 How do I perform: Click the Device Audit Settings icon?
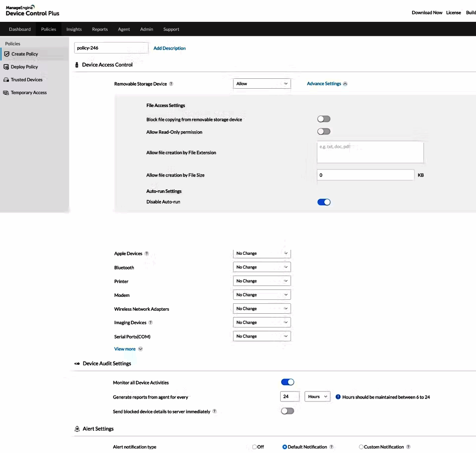[76, 363]
